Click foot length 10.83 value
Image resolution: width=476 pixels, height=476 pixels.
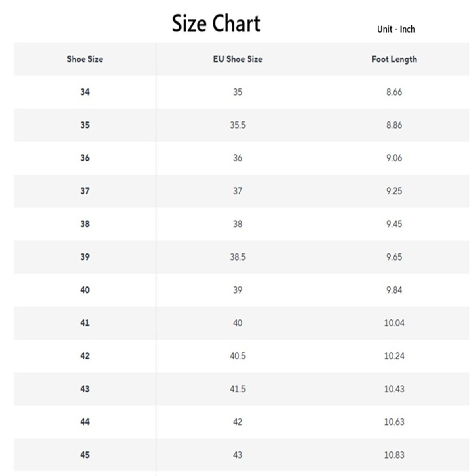tap(394, 455)
